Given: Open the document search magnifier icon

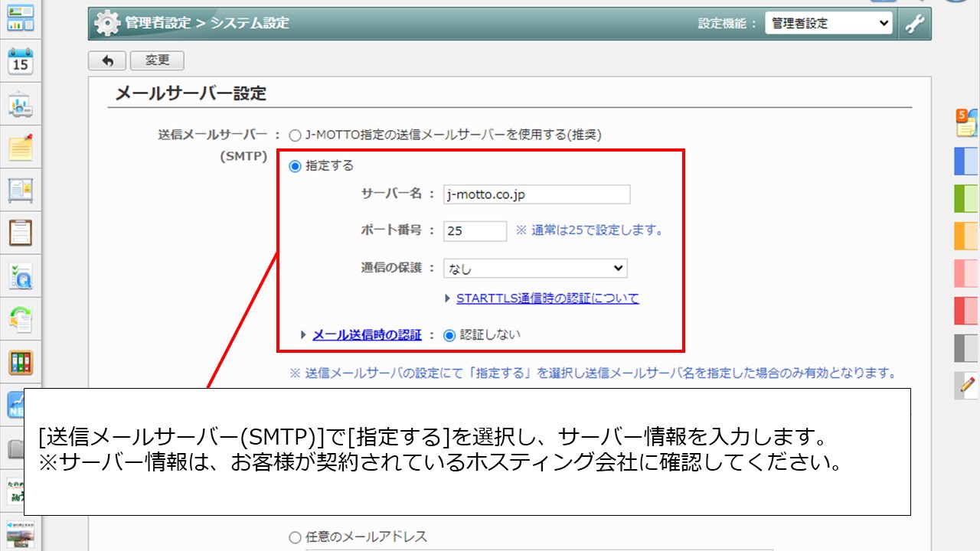Looking at the screenshot, I should (x=21, y=275).
